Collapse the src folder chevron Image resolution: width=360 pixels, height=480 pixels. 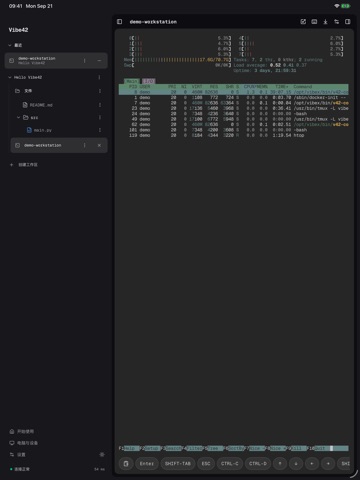(x=18, y=117)
